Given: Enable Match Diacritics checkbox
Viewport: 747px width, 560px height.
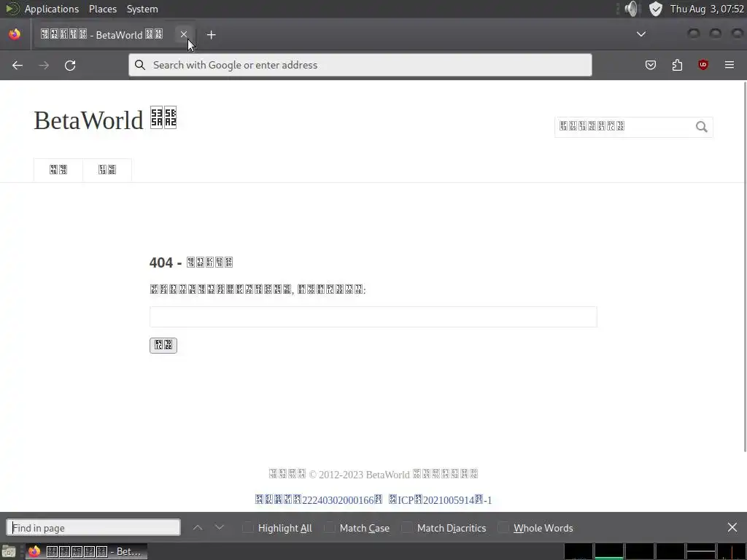Looking at the screenshot, I should 406,528.
